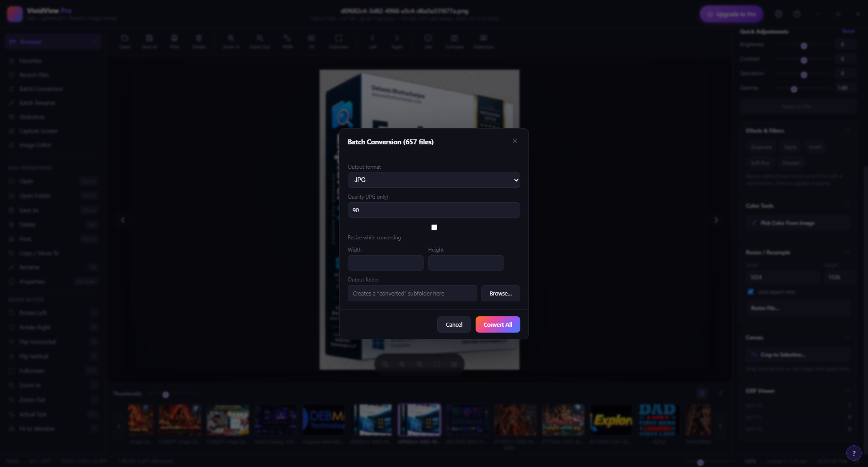868x467 pixels.
Task: Click the Browse... button
Action: pyautogui.click(x=500, y=293)
